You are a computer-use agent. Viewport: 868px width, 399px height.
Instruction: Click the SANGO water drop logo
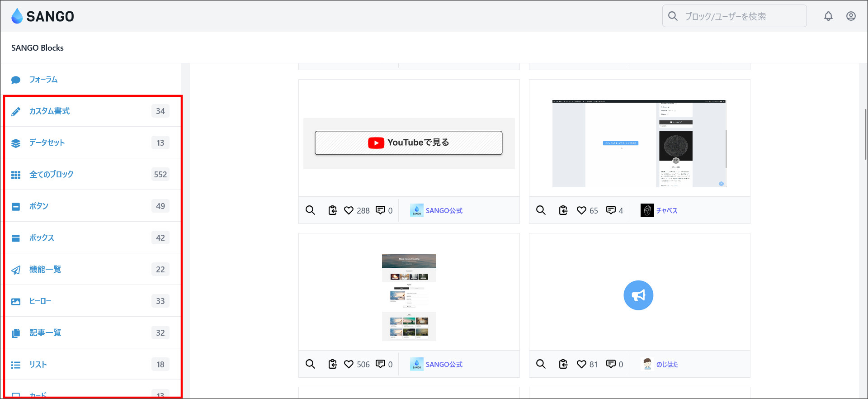17,16
